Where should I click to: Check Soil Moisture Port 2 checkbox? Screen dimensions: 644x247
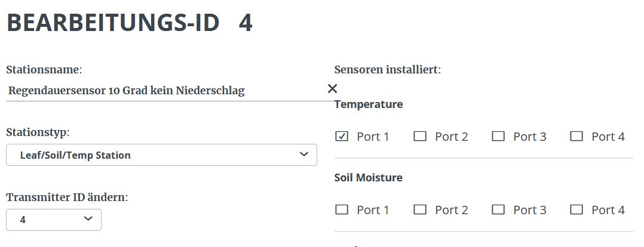(420, 210)
